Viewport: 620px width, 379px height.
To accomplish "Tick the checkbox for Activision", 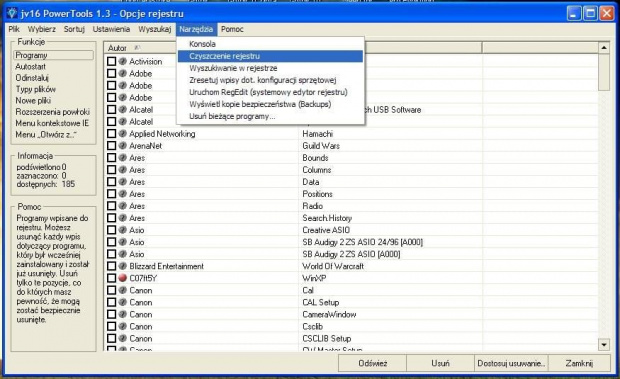I will pyautogui.click(x=112, y=61).
